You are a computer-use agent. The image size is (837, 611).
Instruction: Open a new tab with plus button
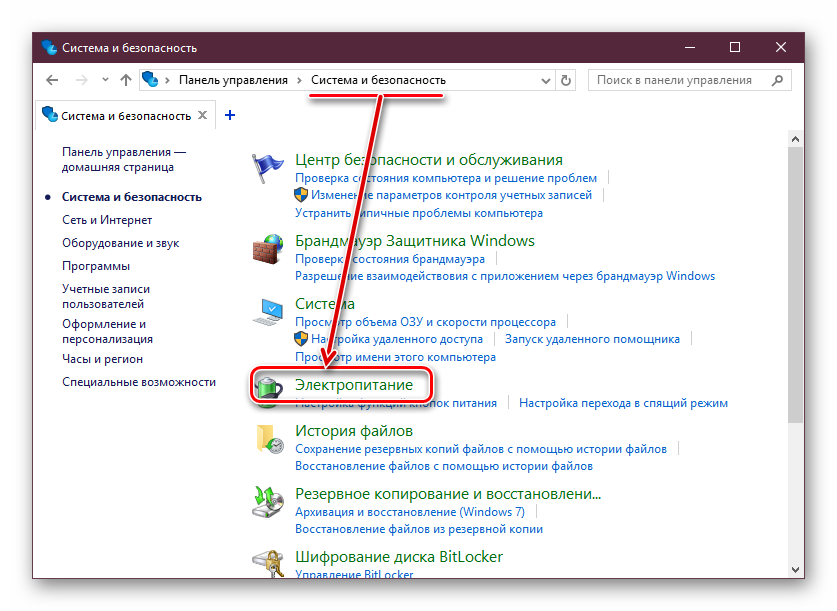[230, 115]
